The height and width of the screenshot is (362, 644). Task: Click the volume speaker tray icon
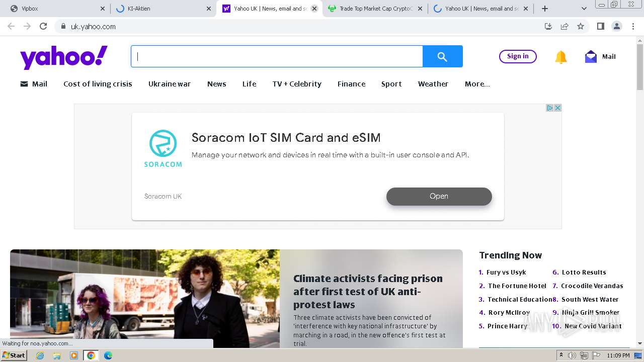click(x=572, y=355)
